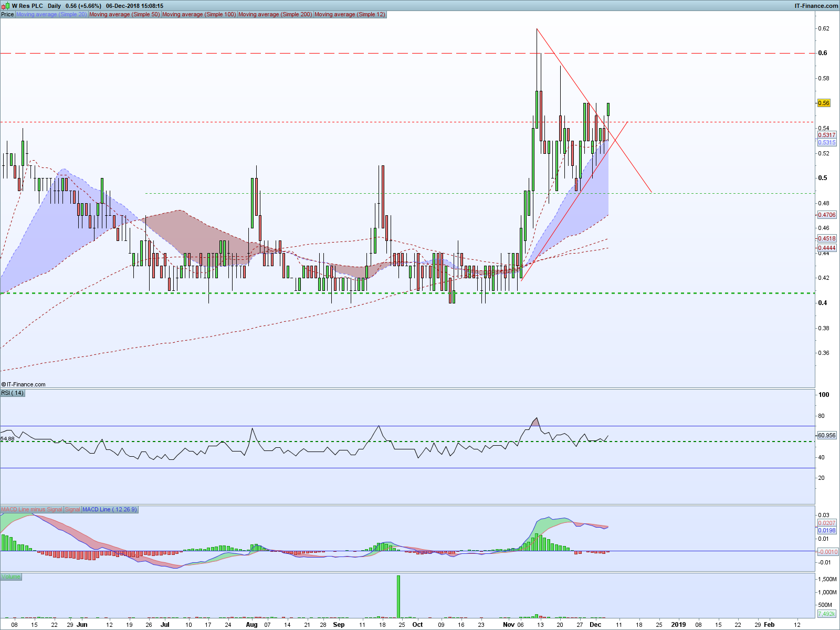Open the IT-Finance.com link at top right
The height and width of the screenshot is (630, 840).
coord(816,6)
